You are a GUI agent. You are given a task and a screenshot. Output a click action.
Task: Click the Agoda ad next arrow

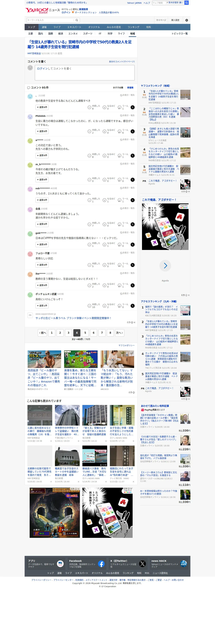pyautogui.click(x=165, y=266)
